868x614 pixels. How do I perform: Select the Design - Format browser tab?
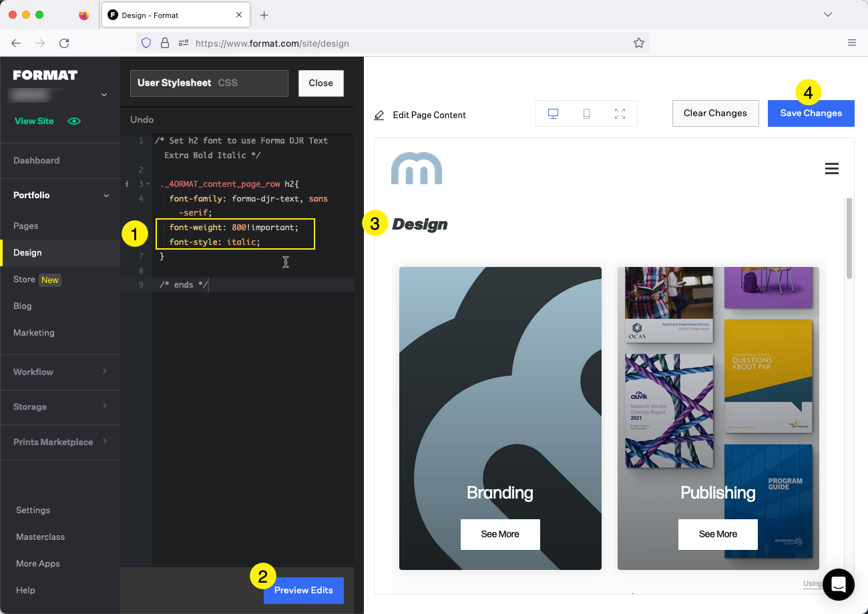tap(176, 15)
